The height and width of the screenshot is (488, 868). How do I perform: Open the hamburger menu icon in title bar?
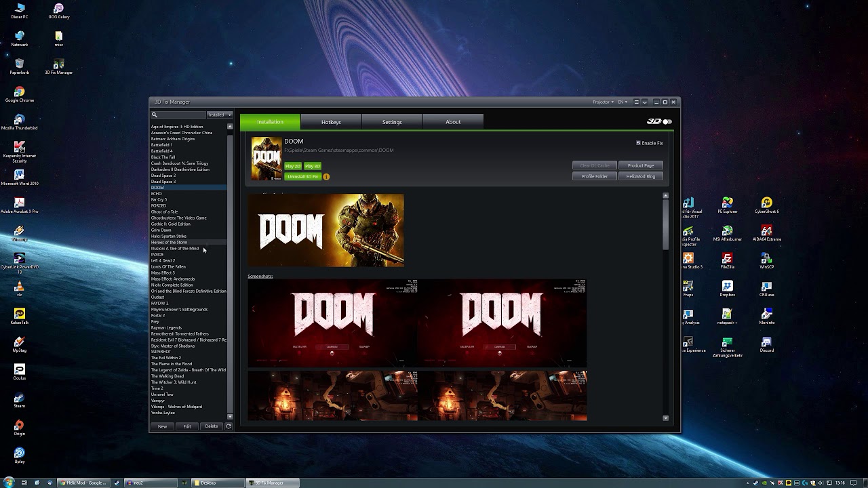636,102
